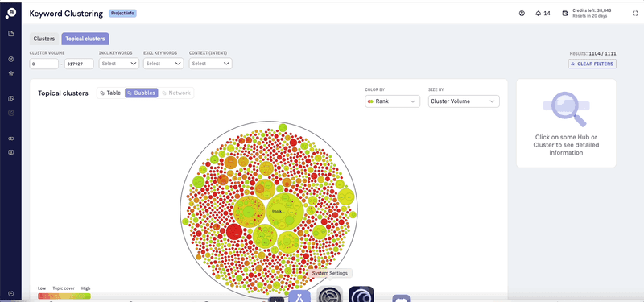The image size is (644, 302).
Task: Open System Settings in the dock
Action: [329, 294]
